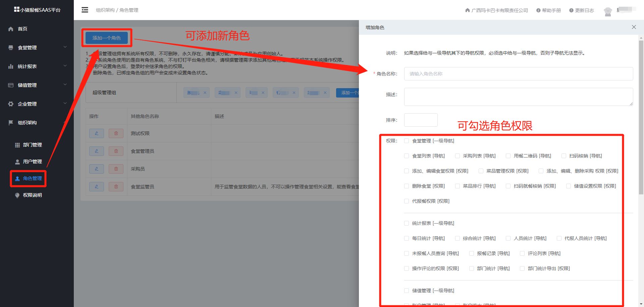
Task: Check 食堂管理 [一级导航] permission
Action: 407,141
